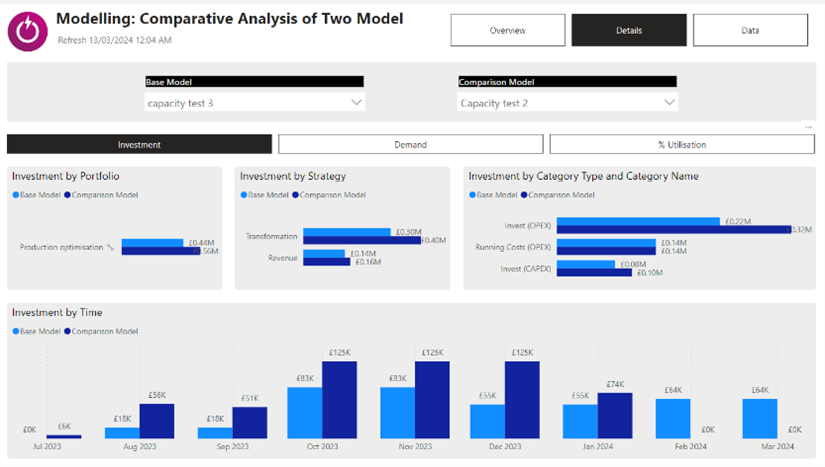Select the Running Costs (OPEX) comparison model bar
Image resolution: width=825 pixels, height=467 pixels.
coord(606,251)
